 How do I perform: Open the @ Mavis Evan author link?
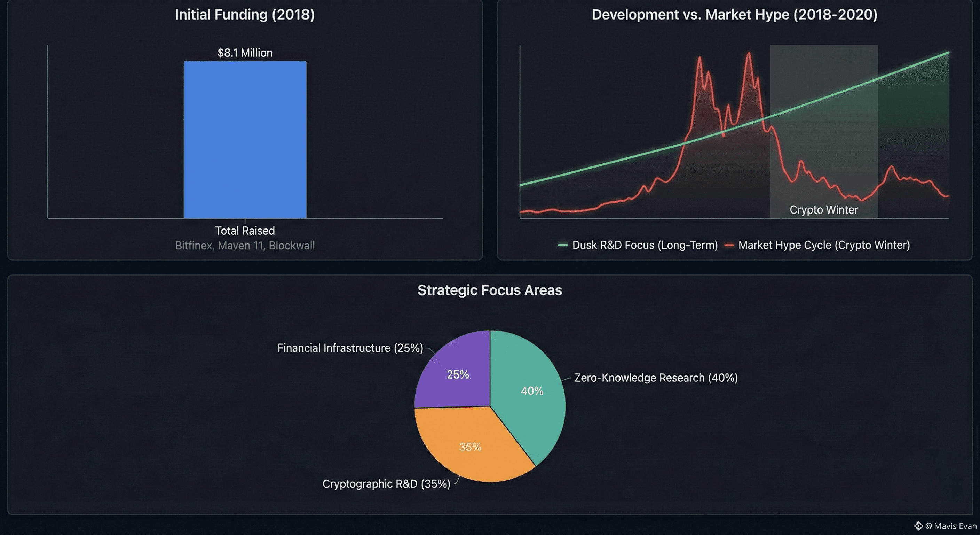coord(951,526)
